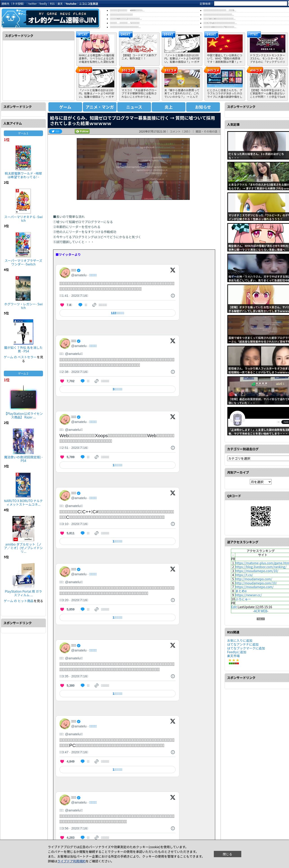The image size is (289, 868).
Task: Open スーパーマリオＲＰＧ product link
Action: point(23,219)
